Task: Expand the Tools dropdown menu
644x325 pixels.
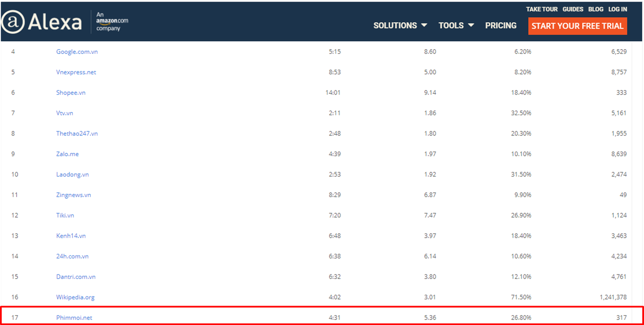Action: pos(456,25)
